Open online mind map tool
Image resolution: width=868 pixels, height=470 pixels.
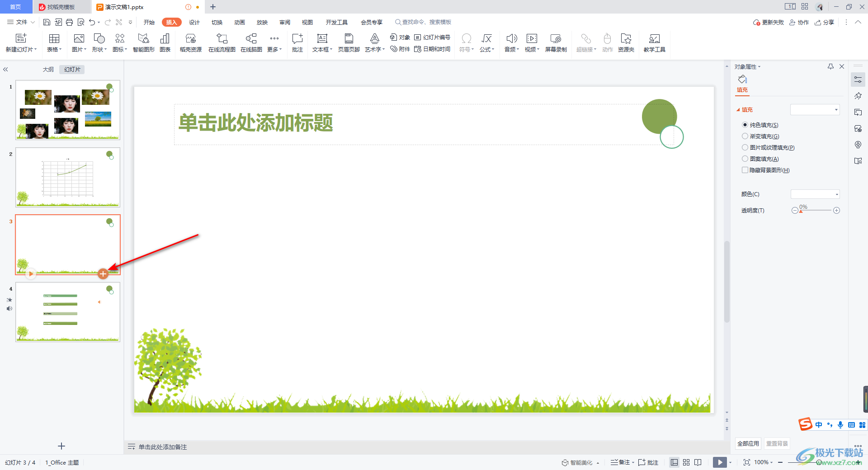coord(251,43)
